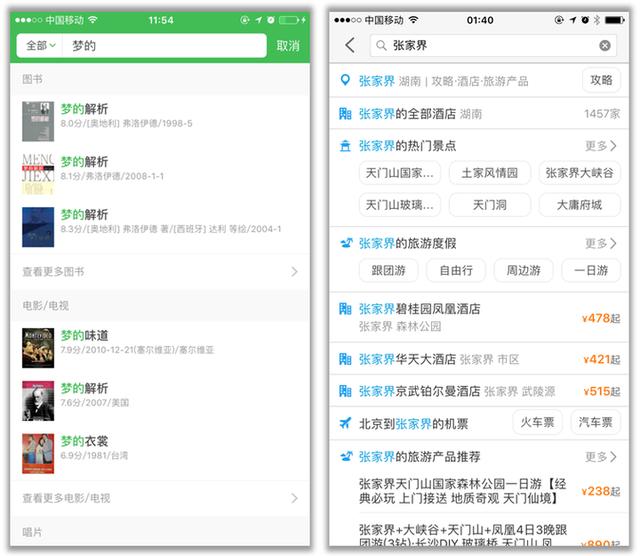Expand 查看更多电影/电视 row

click(160, 498)
